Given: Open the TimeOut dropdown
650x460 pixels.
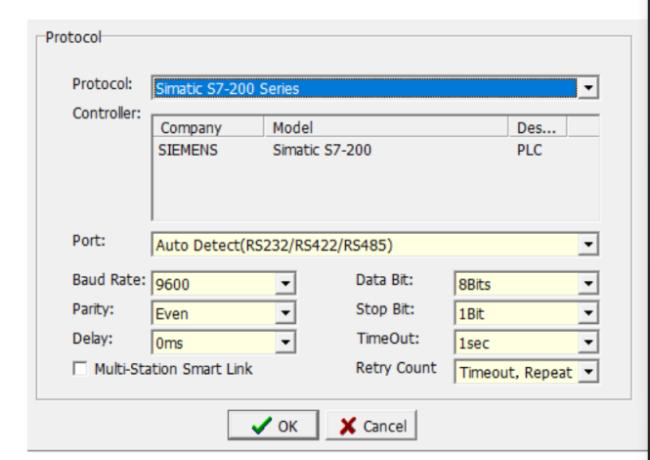Looking at the screenshot, I should coord(590,342).
